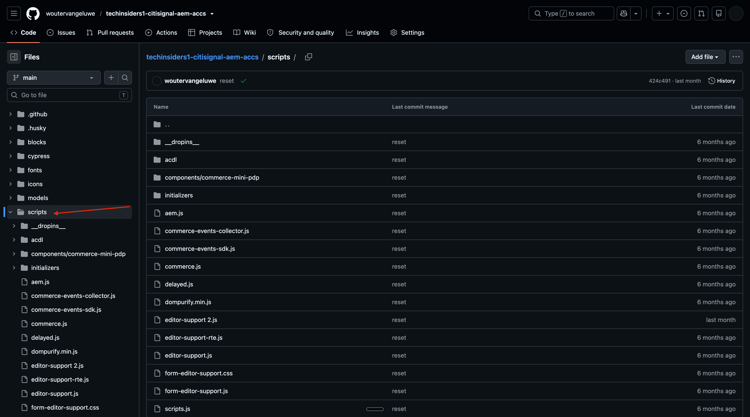This screenshot has height=417, width=750.
Task: Open form-editor-support.js in file list
Action: (196, 391)
